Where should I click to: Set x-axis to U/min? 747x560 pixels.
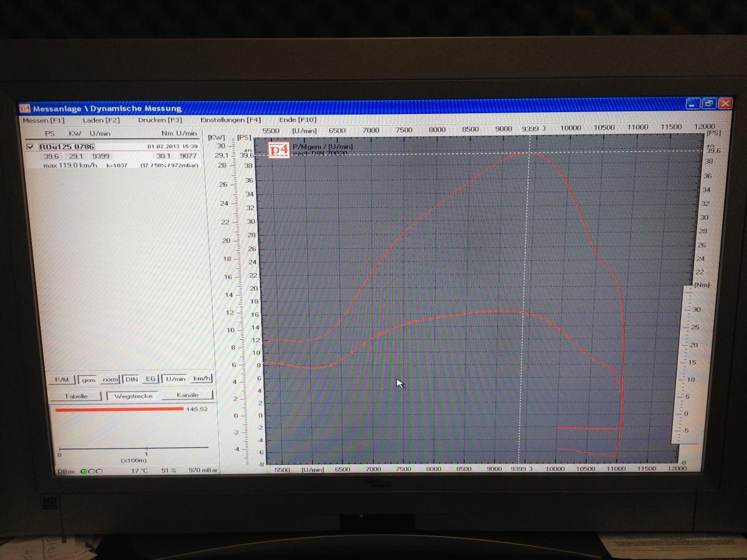coord(174,379)
